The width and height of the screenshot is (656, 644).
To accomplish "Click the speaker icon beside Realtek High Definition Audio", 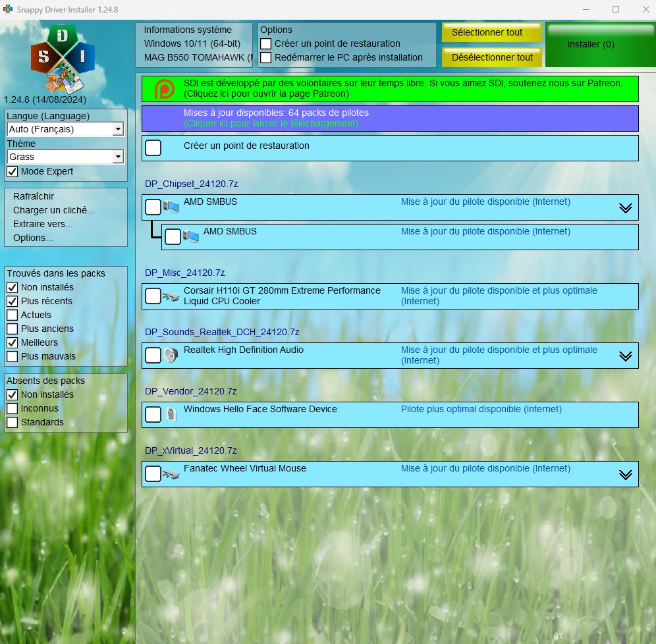I will coord(171,355).
